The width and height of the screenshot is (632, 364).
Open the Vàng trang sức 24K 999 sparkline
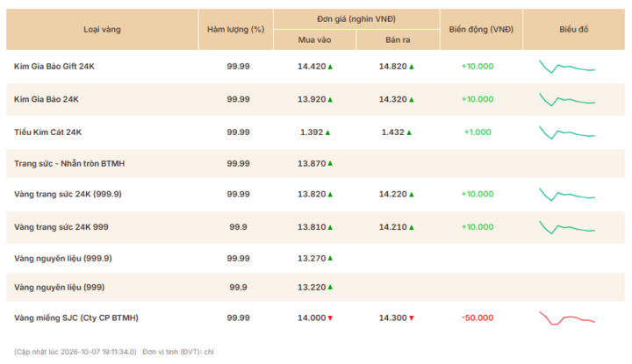tap(567, 227)
